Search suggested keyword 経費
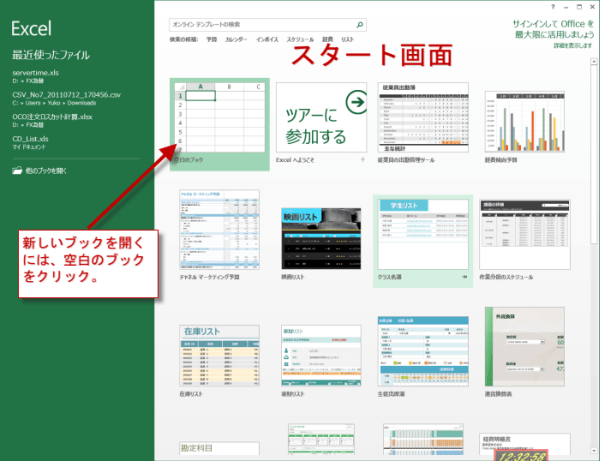The width and height of the screenshot is (600, 461). (328, 39)
